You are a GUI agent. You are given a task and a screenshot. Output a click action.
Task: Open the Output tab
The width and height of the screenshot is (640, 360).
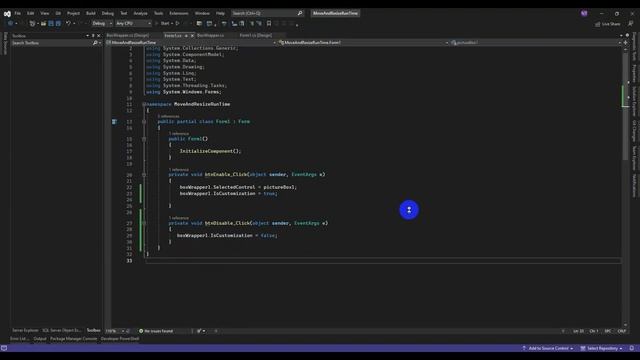point(40,339)
